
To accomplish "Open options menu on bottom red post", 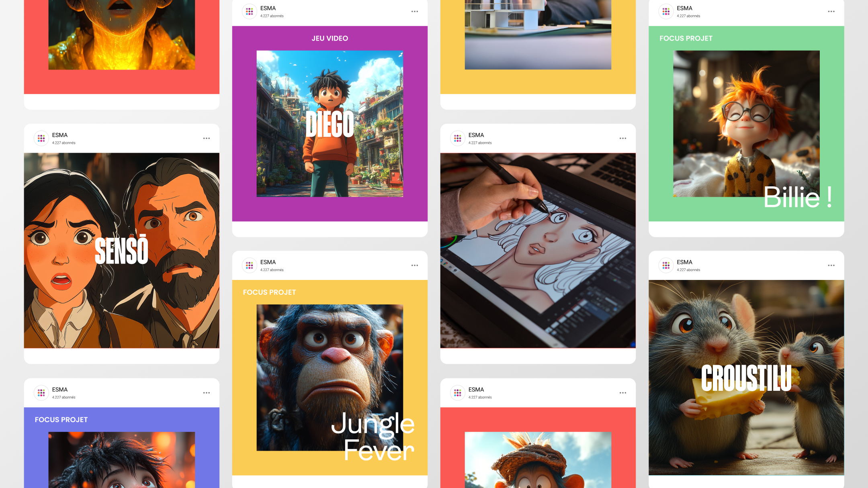I will pos(622,393).
